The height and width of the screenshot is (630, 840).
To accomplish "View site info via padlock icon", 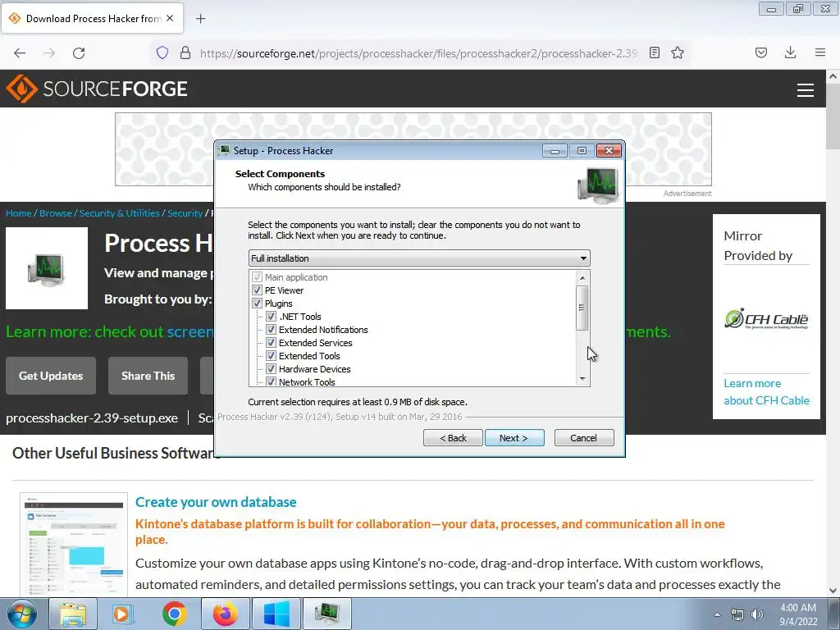I will click(185, 52).
